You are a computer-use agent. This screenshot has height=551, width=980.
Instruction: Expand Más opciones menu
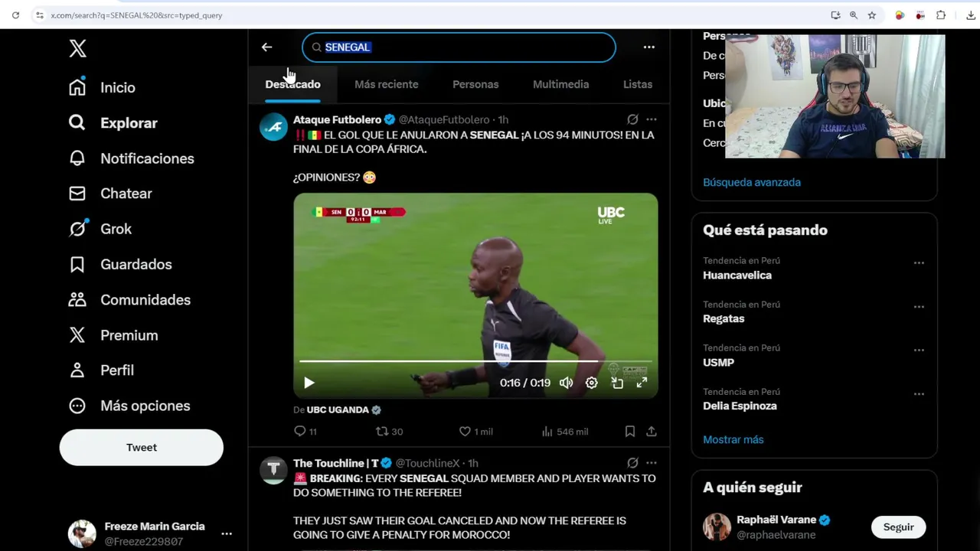pyautogui.click(x=129, y=406)
